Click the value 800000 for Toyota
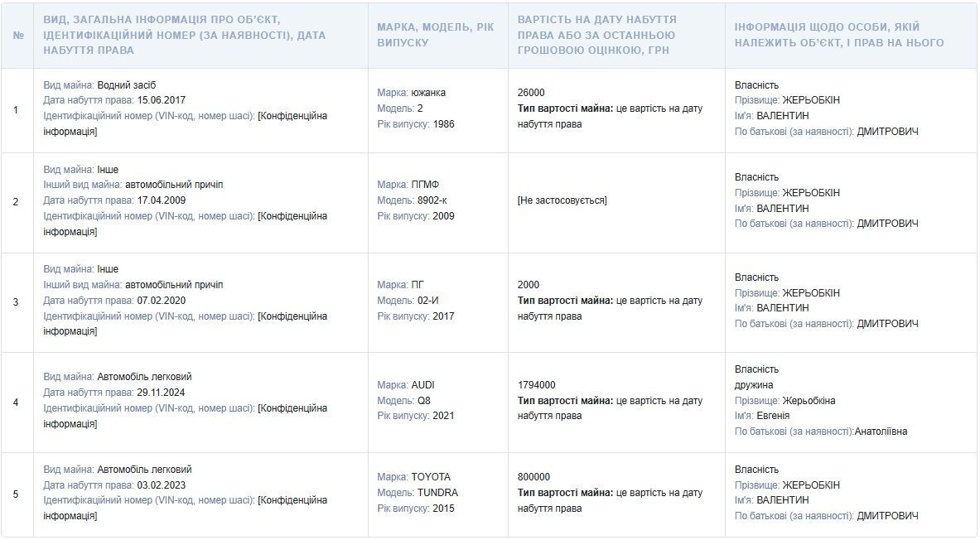 coord(533,477)
